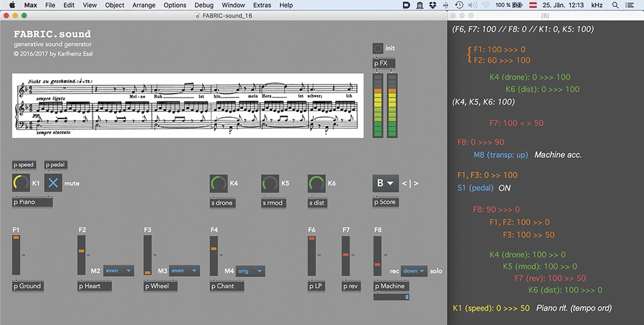Click the Dropbox menu bar icon
Viewport: 644px width, 325px height.
[433, 5]
